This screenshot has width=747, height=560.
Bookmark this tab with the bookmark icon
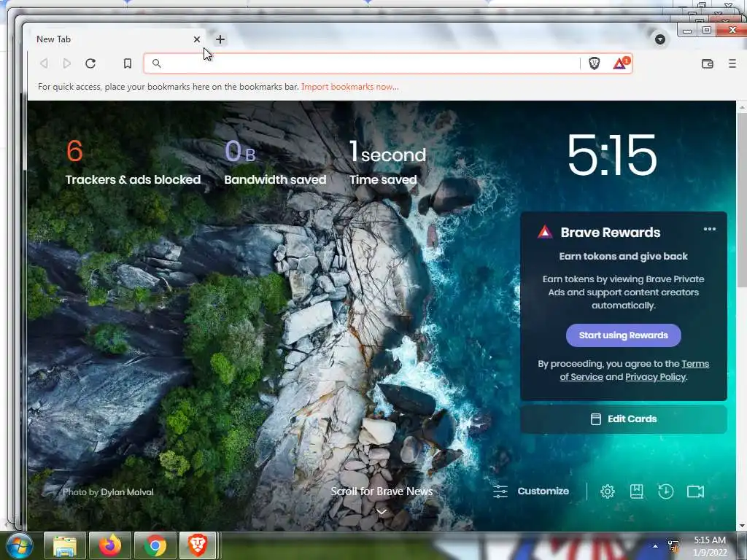pyautogui.click(x=127, y=63)
